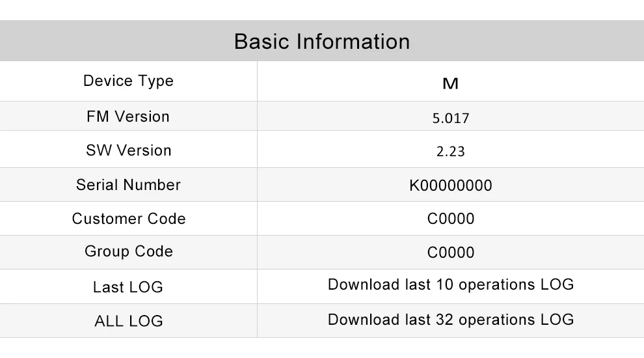Click Download last 32 operations LOG link

(451, 320)
